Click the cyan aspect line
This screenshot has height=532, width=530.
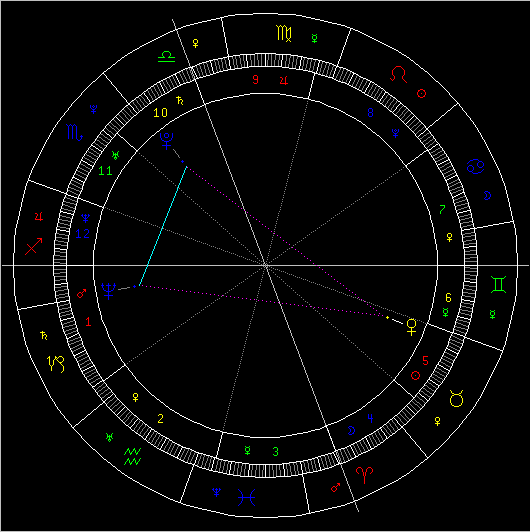(x=163, y=226)
